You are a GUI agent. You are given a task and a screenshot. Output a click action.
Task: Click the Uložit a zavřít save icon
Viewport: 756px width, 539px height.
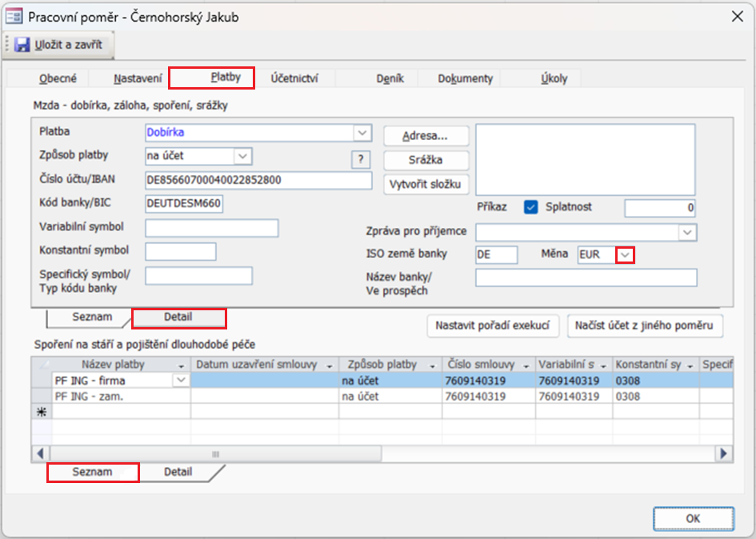click(22, 45)
